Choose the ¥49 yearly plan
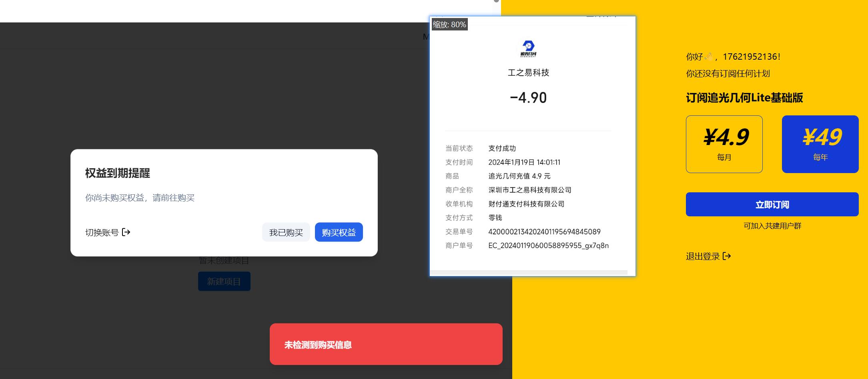Viewport: 868px width, 379px height. pyautogui.click(x=820, y=144)
